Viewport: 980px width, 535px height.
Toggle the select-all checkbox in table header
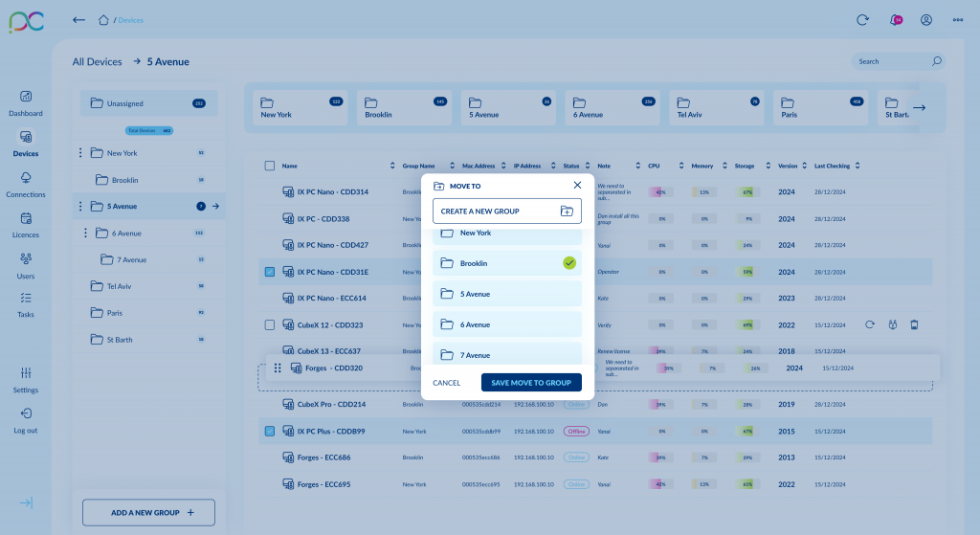(269, 166)
